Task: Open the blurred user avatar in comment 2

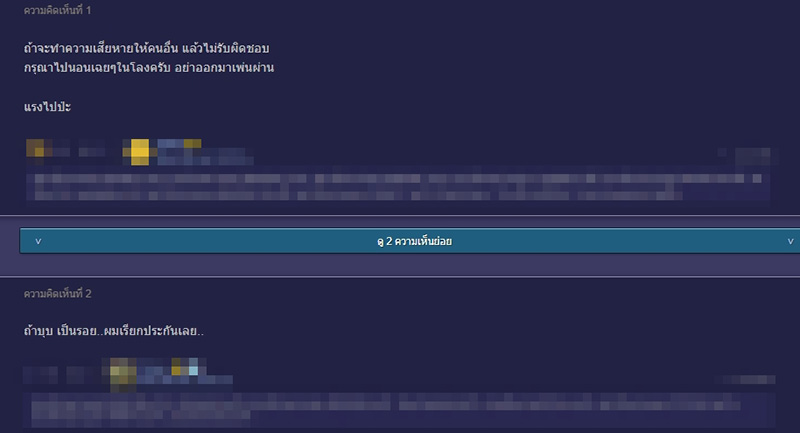Action: (x=38, y=375)
